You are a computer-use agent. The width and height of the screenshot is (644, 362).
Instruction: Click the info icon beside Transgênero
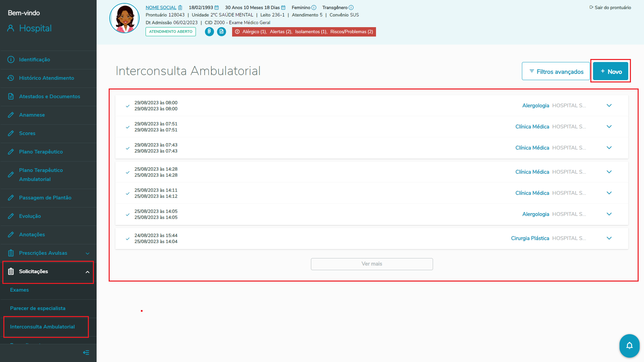pyautogui.click(x=351, y=7)
